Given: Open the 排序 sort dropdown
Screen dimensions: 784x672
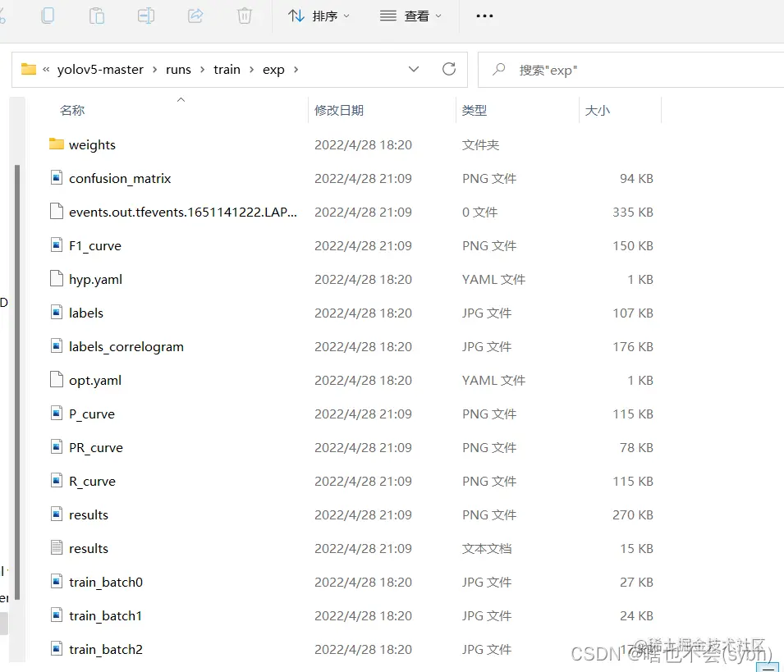Looking at the screenshot, I should (319, 16).
